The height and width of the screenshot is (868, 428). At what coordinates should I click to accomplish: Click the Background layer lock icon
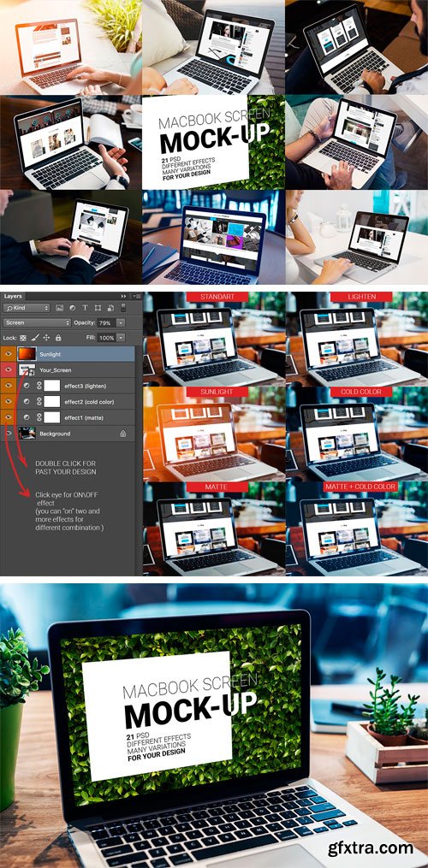[122, 434]
